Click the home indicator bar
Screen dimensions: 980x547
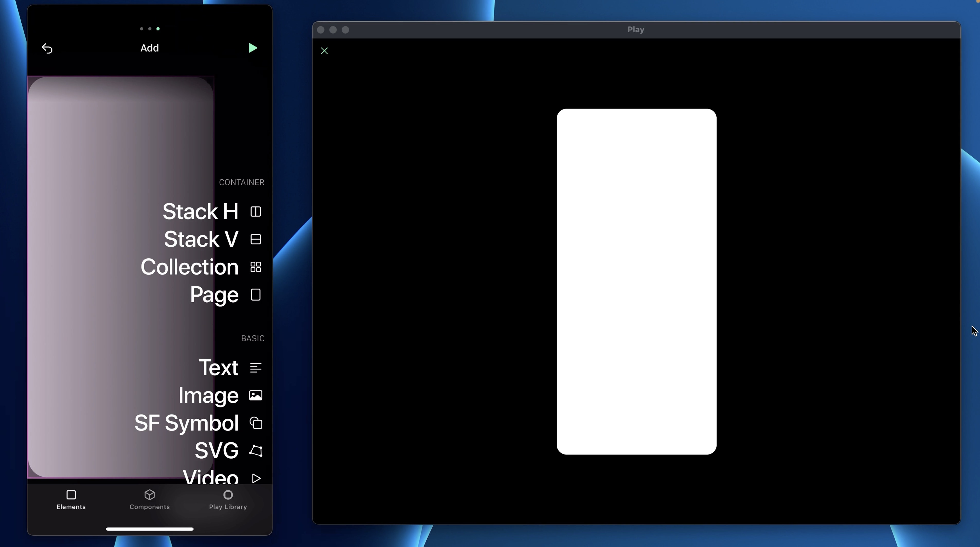(x=149, y=529)
